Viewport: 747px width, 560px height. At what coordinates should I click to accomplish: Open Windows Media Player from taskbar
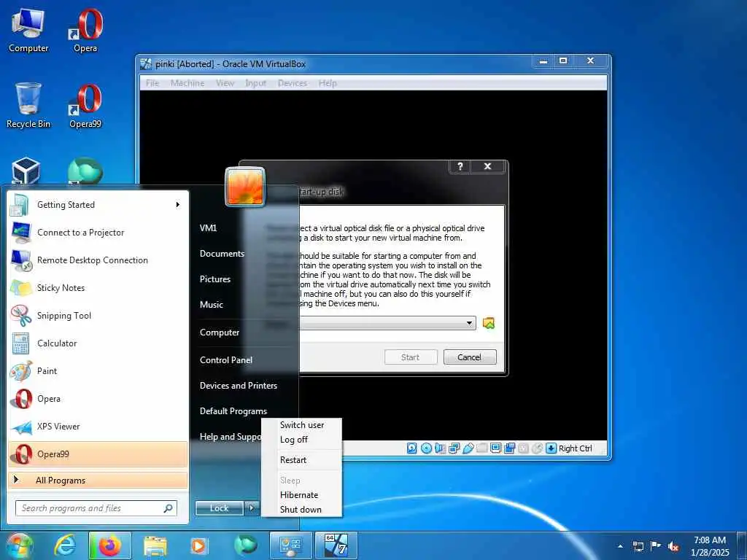198,545
